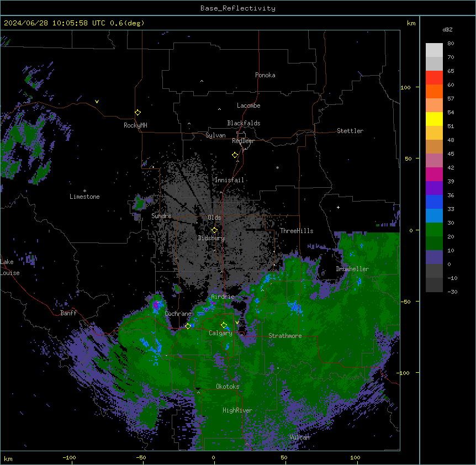Select the Sundre label

[161, 216]
